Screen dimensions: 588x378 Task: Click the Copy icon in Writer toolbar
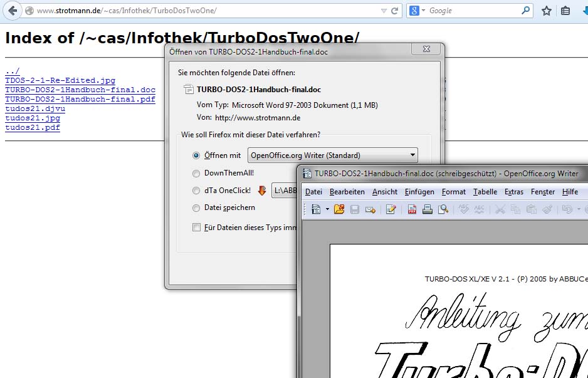(516, 209)
